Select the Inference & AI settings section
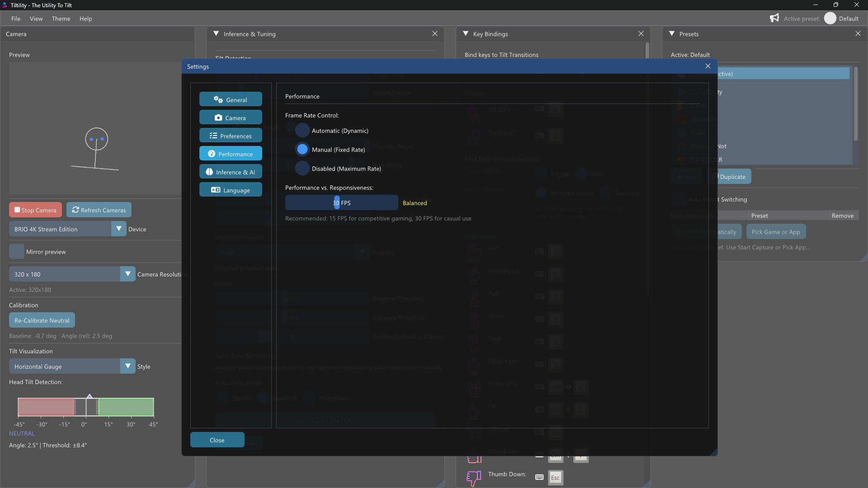 point(231,171)
